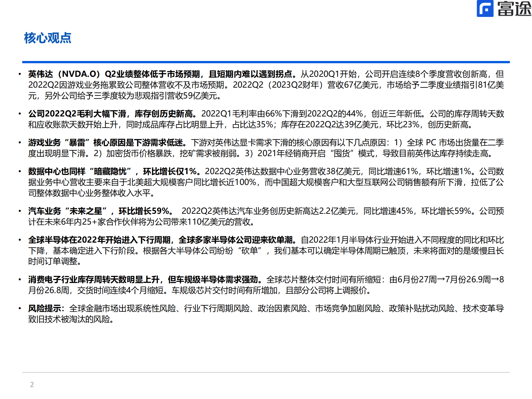Viewport: 532px width, 399px height.
Task: Click the bullet before 全球半导体段落
Action: click(20, 239)
